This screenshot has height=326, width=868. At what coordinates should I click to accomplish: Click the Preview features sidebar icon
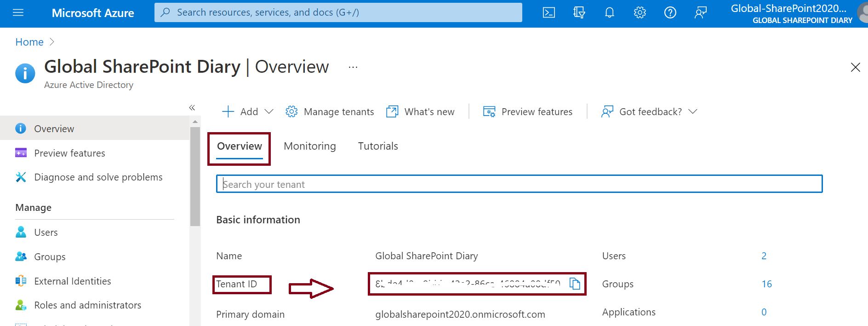(x=21, y=153)
